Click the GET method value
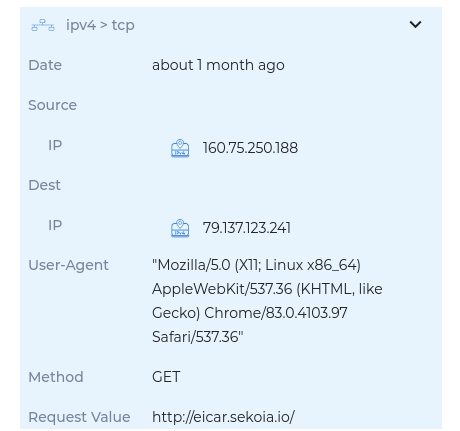Image resolution: width=460 pixels, height=431 pixels. (166, 377)
